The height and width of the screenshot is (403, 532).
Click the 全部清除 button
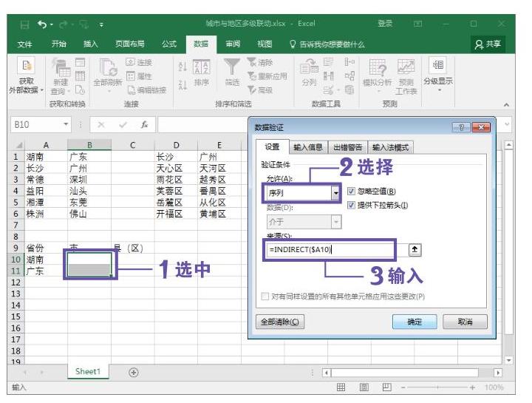(x=280, y=322)
